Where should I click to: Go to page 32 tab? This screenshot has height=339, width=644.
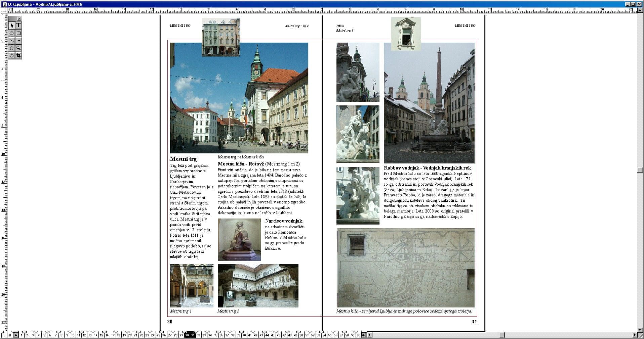coord(199,335)
